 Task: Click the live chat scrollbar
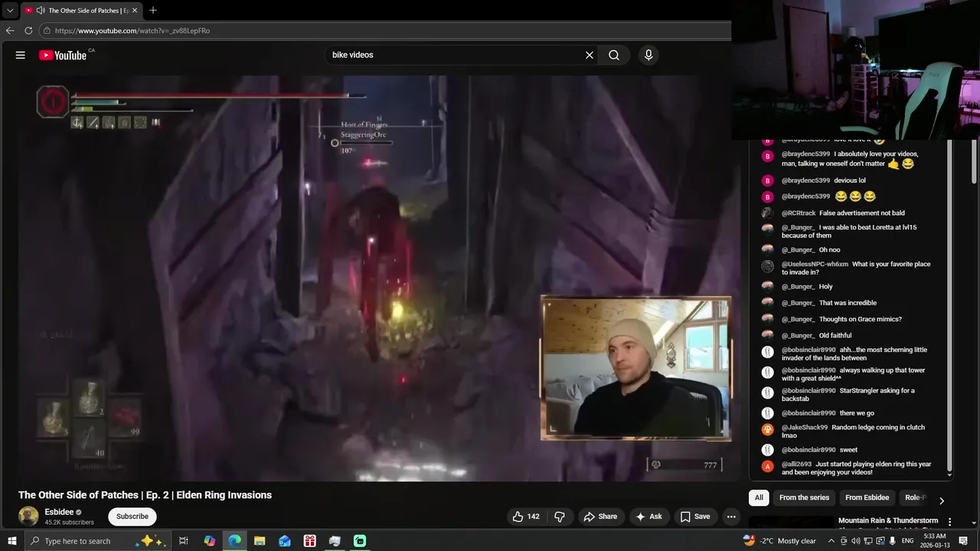(x=950, y=306)
